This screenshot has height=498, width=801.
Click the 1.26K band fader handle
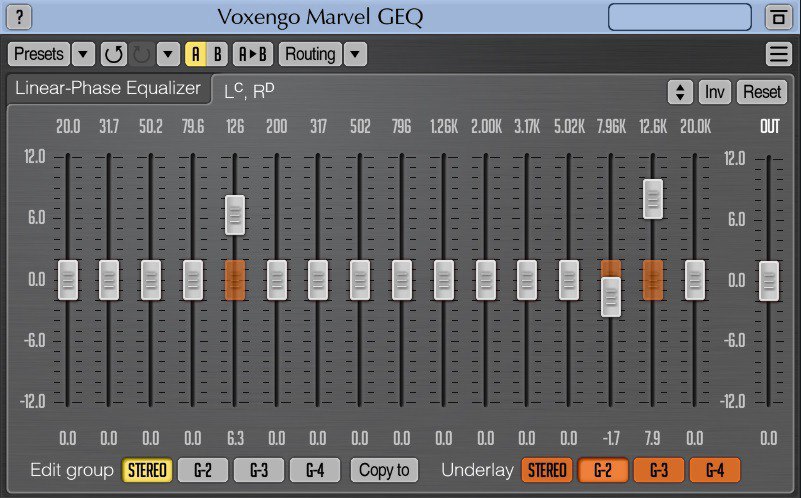(x=444, y=280)
